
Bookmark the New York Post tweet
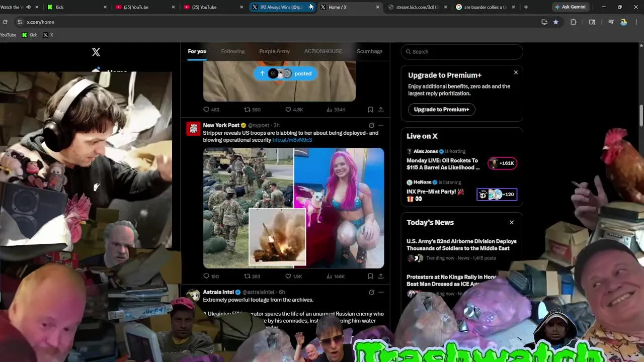pos(370,277)
